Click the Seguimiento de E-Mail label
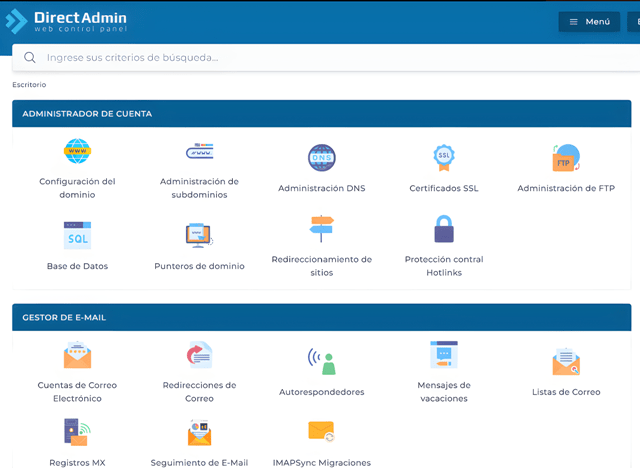 pos(199,463)
